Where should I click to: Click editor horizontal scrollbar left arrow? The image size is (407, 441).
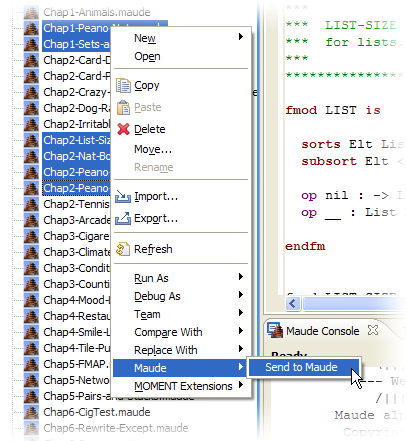tap(293, 304)
